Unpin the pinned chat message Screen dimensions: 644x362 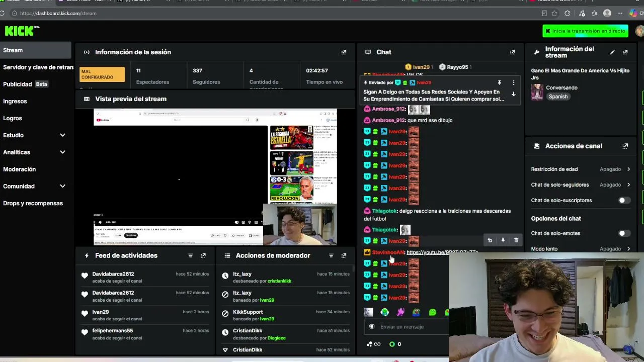pos(500,82)
